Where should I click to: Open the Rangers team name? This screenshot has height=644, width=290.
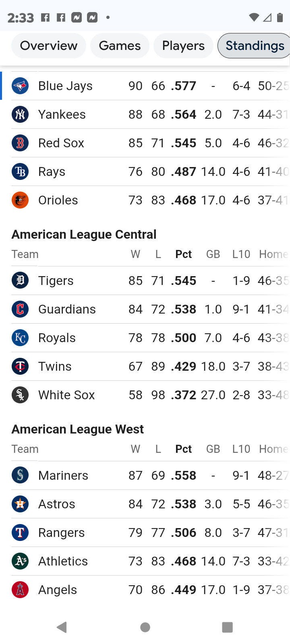click(x=61, y=533)
